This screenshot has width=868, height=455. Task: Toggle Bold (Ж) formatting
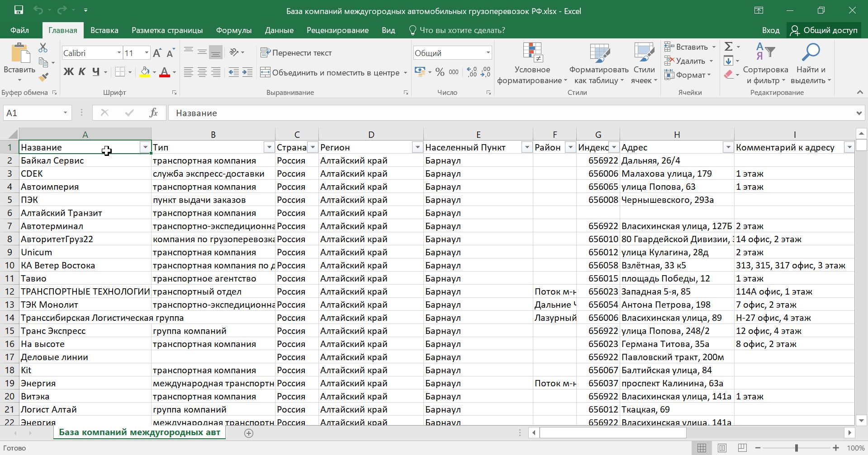pos(68,72)
